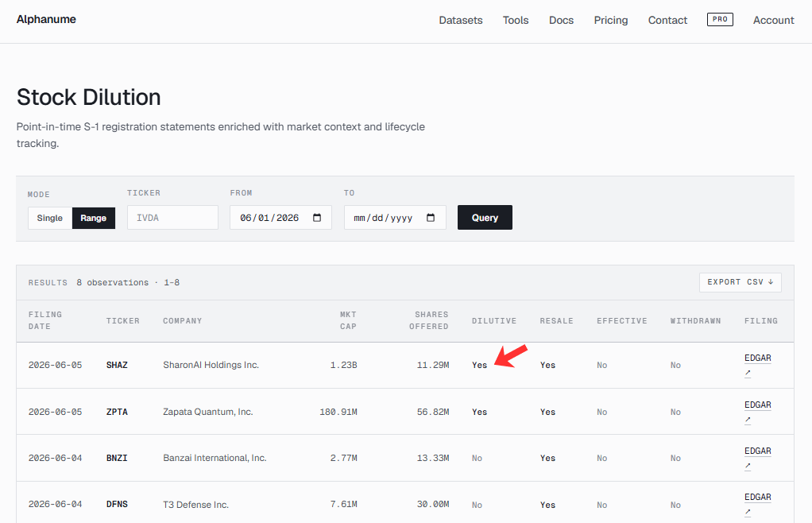Click the Shares Offered column header
This screenshot has width=812, height=523.
pyautogui.click(x=429, y=320)
